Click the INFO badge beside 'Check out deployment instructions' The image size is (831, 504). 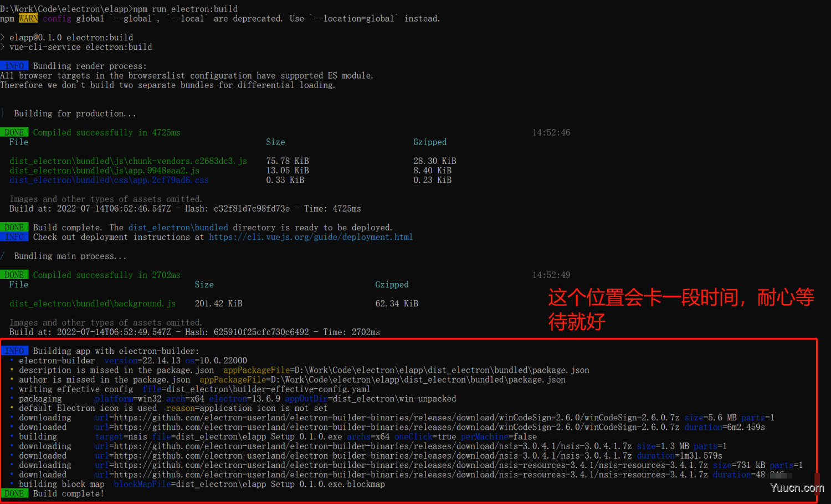14,237
